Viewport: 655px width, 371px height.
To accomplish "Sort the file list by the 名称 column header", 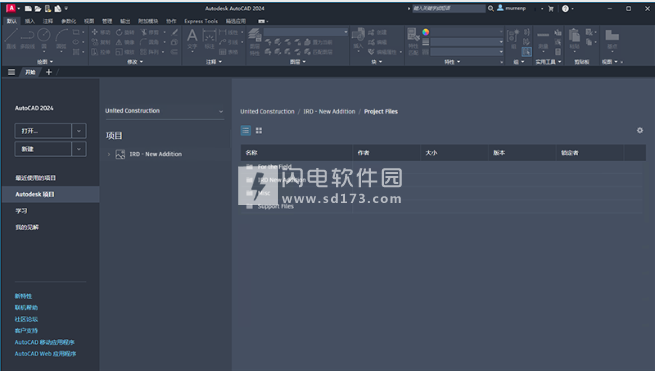I will [297, 153].
